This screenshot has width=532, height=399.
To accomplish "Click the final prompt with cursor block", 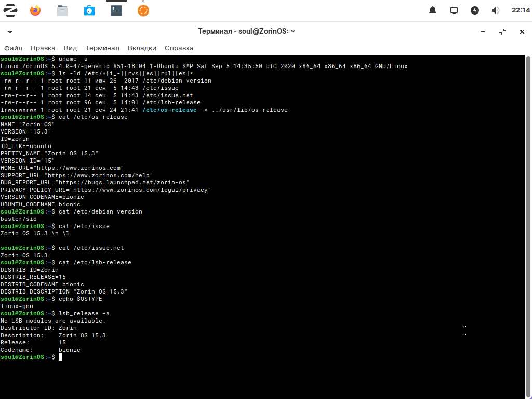I will point(31,357).
